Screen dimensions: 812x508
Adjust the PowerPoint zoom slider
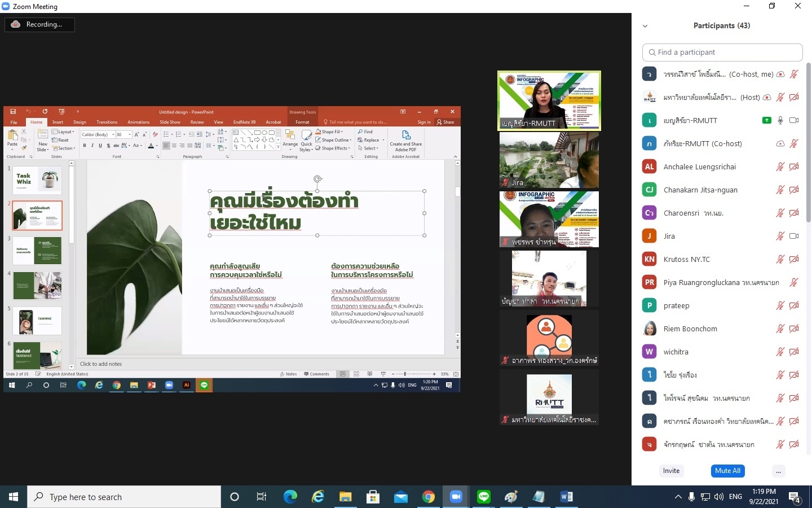(x=405, y=374)
